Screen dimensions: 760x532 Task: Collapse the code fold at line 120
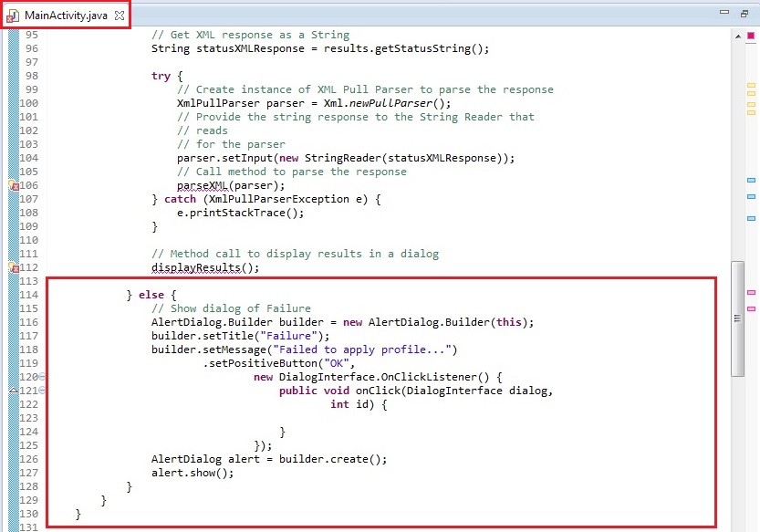tap(42, 377)
